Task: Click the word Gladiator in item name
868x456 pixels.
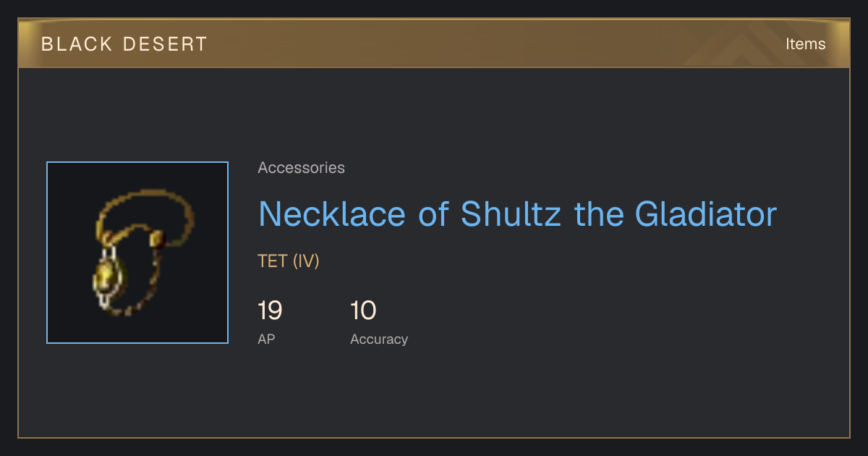Action: pyautogui.click(x=706, y=214)
